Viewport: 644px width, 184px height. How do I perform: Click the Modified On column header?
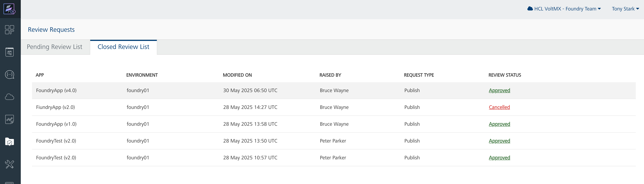tap(237, 75)
